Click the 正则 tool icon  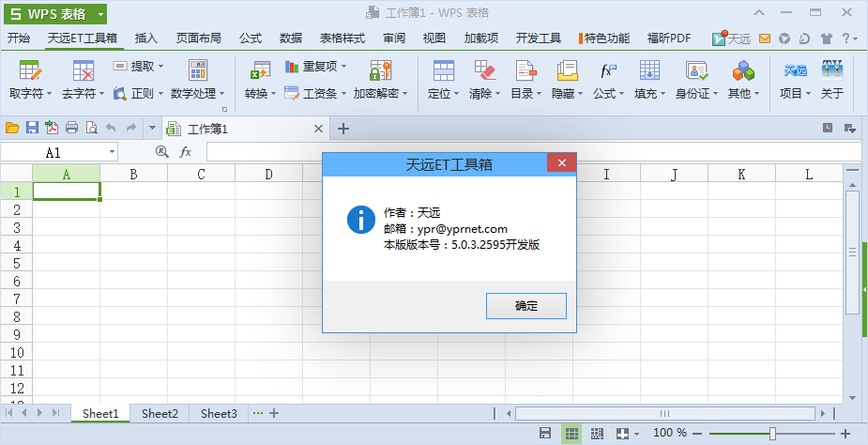point(120,93)
